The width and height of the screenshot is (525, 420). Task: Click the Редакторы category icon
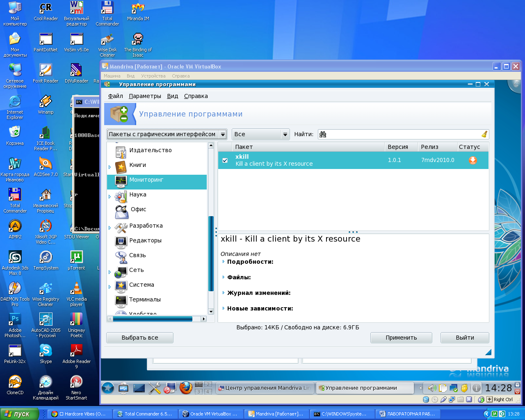[x=121, y=242]
